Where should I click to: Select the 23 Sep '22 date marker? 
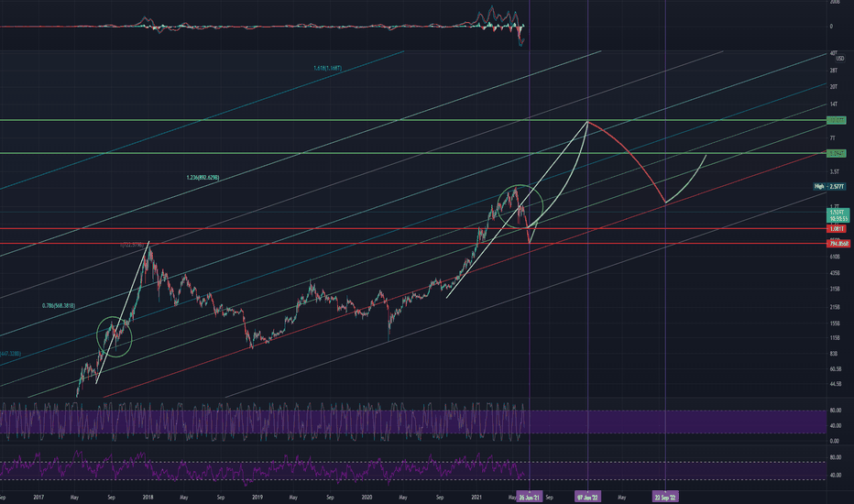tap(665, 497)
